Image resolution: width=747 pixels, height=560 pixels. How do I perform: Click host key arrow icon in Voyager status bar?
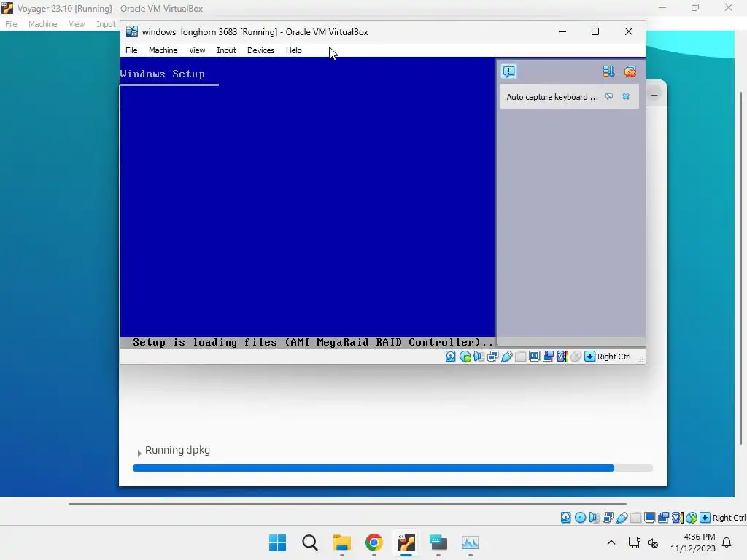pyautogui.click(x=705, y=518)
